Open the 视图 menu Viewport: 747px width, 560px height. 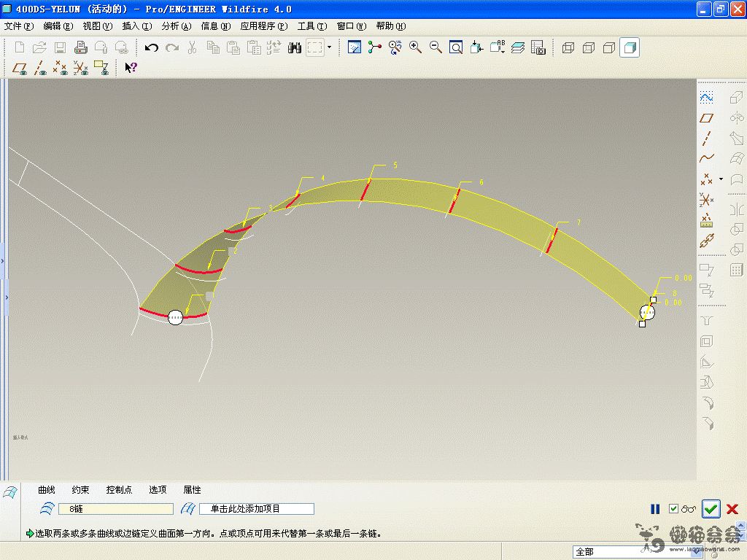point(98,26)
